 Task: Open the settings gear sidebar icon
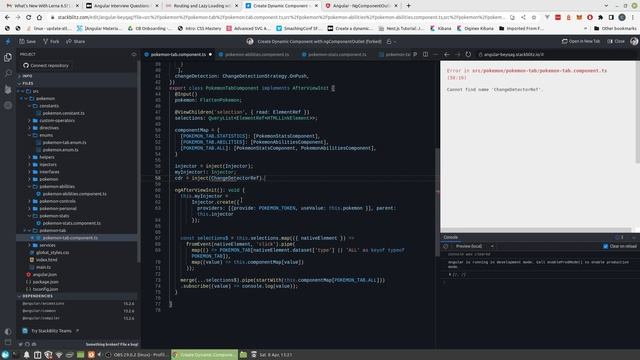click(x=8, y=105)
